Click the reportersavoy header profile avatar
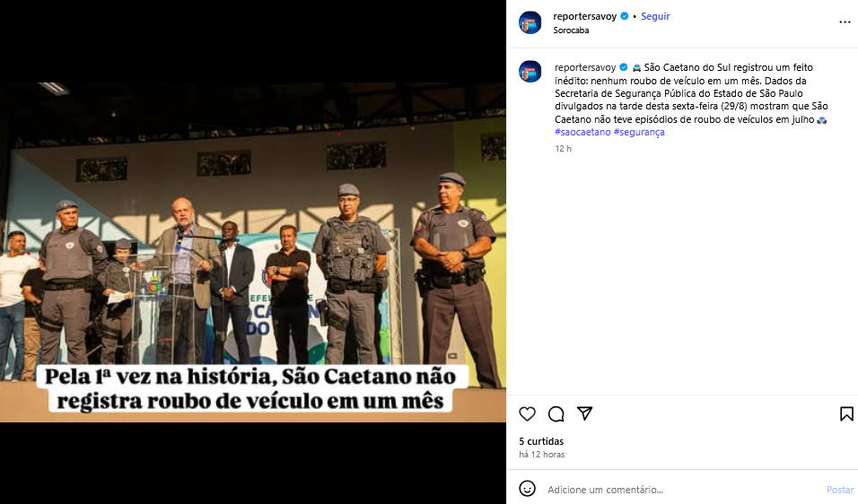The height and width of the screenshot is (504, 858). pos(530,23)
